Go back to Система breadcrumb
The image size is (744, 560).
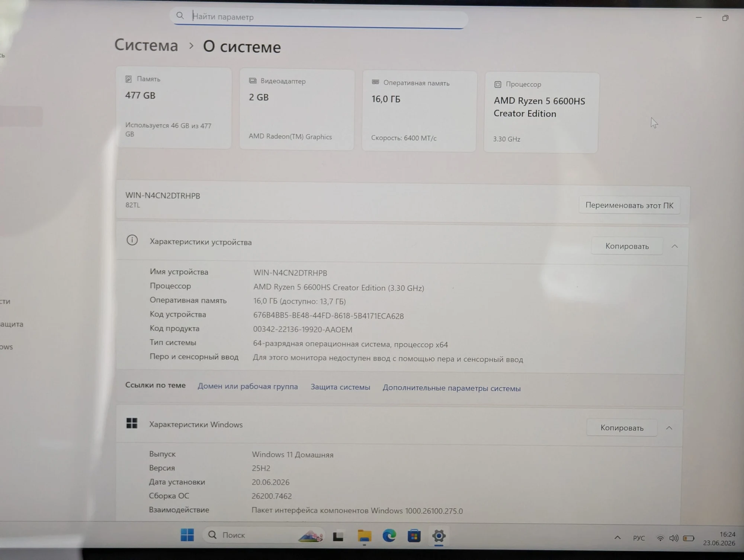coord(146,45)
